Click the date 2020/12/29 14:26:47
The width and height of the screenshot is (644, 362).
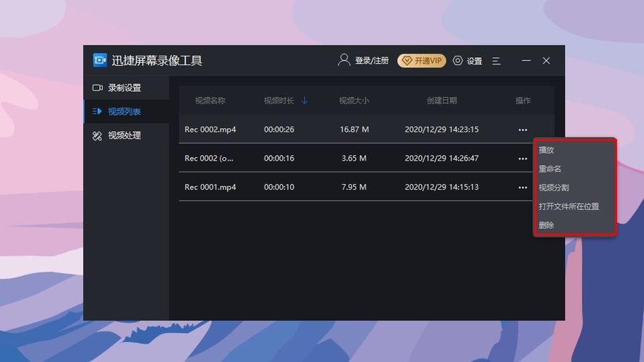tap(441, 159)
